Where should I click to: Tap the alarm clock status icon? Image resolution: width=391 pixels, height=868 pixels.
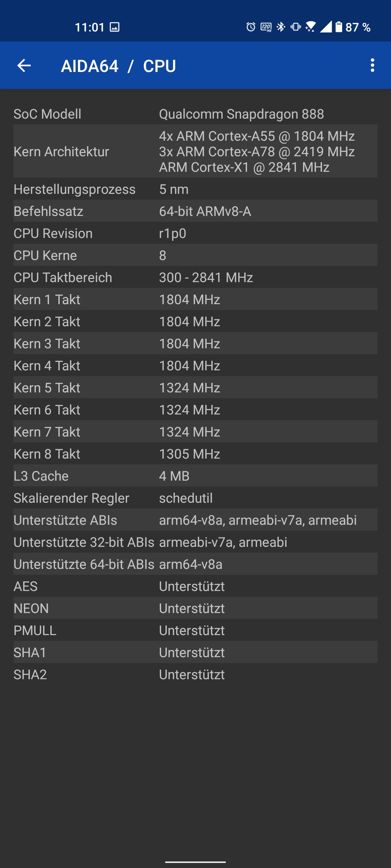pyautogui.click(x=251, y=27)
